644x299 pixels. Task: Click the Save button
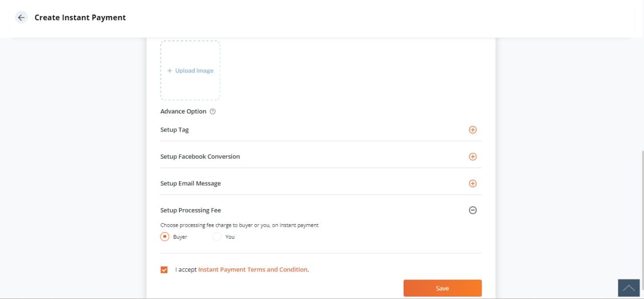442,288
